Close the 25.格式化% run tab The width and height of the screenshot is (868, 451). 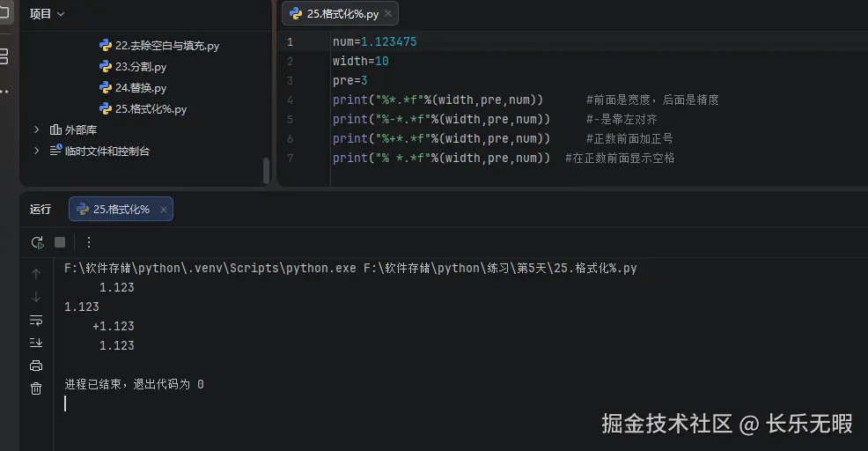point(164,210)
